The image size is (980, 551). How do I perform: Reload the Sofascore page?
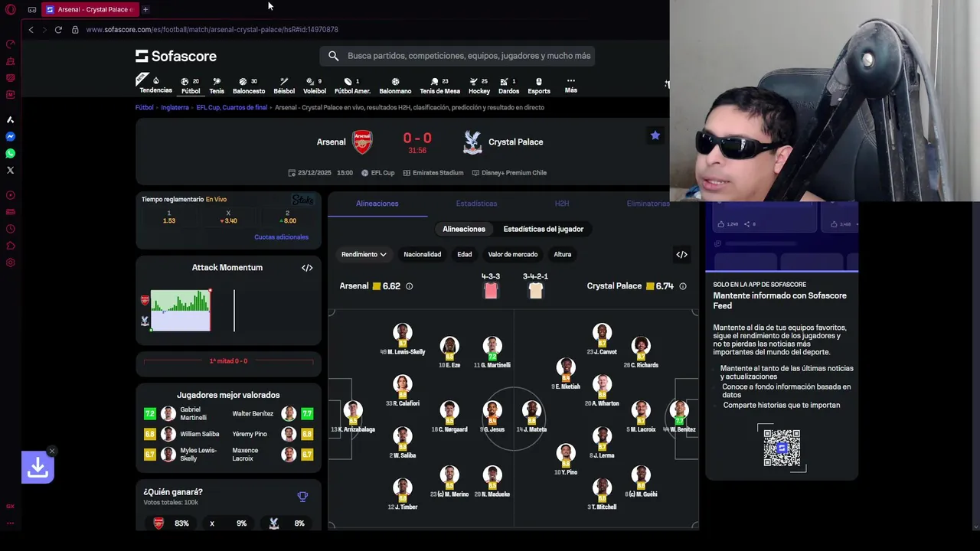[x=58, y=30]
